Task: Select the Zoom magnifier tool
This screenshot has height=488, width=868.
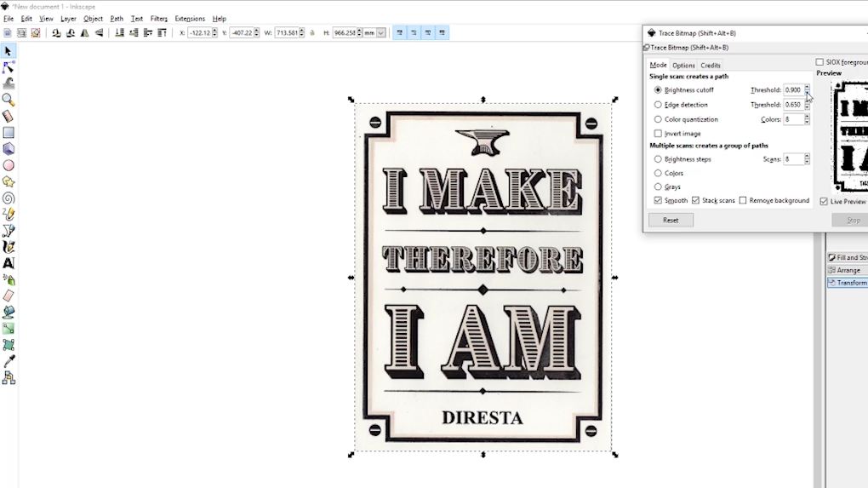Action: pos(9,100)
